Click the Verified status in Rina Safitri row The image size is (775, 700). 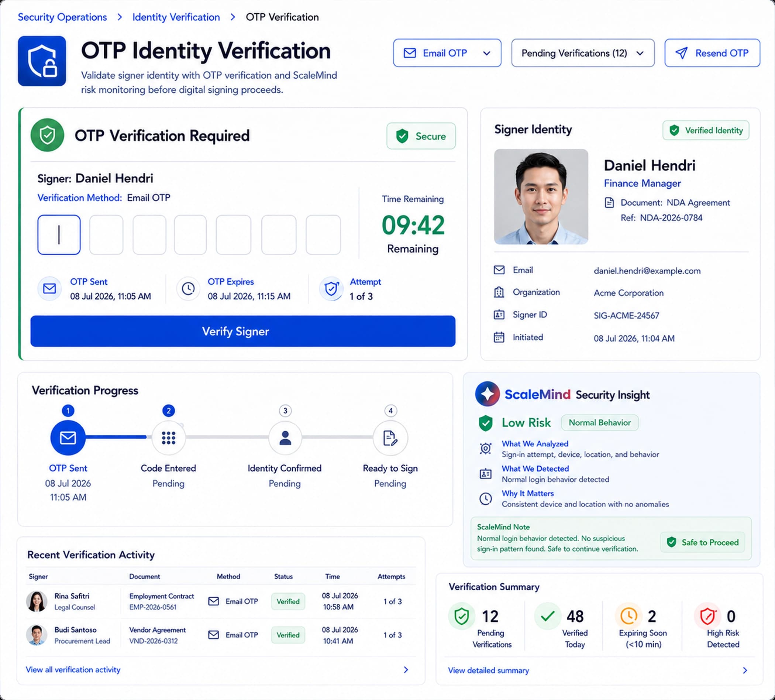tap(288, 601)
